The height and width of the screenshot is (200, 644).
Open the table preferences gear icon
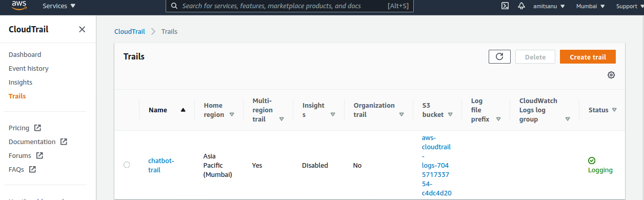(611, 75)
